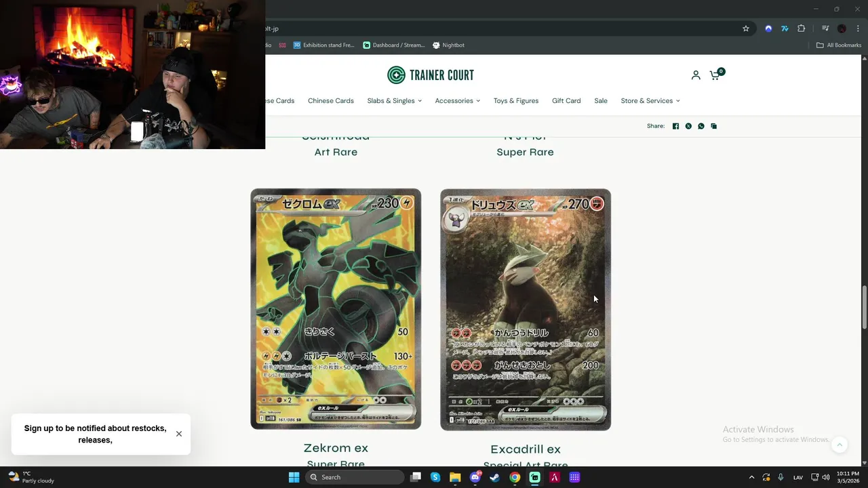Screen dimensions: 868x488
Task: Open Google Chrome from the taskbar
Action: [515, 477]
